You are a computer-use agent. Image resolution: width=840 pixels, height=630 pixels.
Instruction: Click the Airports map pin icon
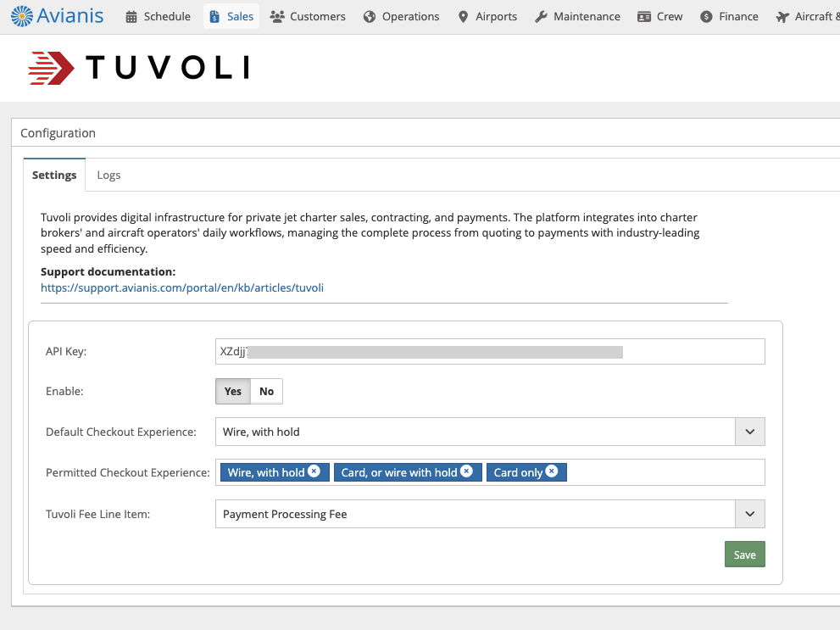464,17
